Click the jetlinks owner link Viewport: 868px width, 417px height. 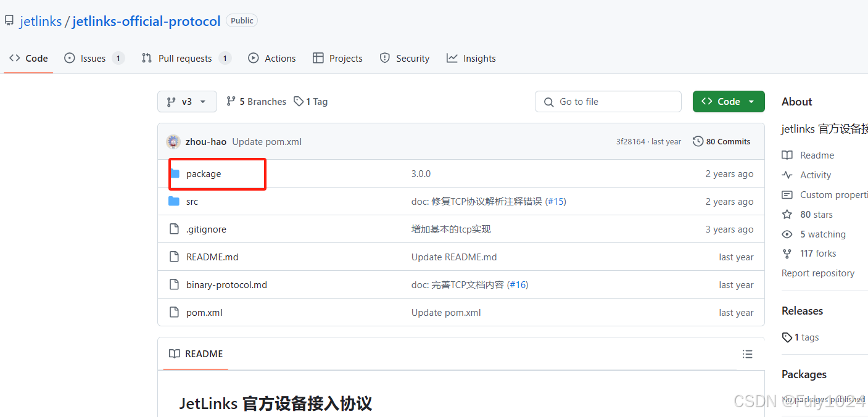(41, 21)
